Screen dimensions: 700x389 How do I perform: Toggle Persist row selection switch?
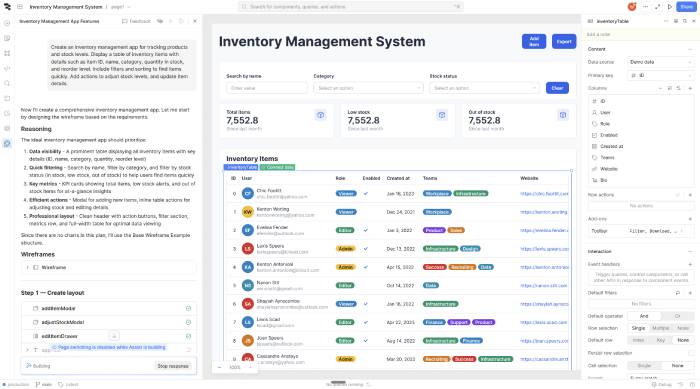click(x=690, y=353)
